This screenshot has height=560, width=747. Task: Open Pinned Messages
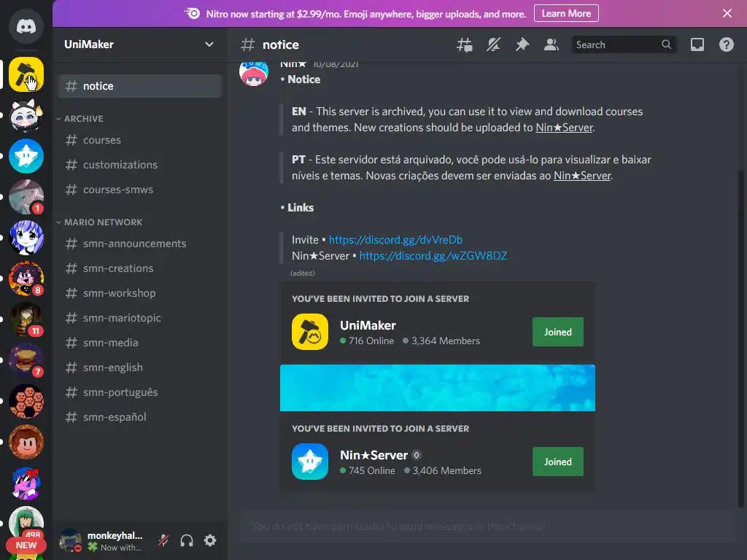tap(522, 44)
